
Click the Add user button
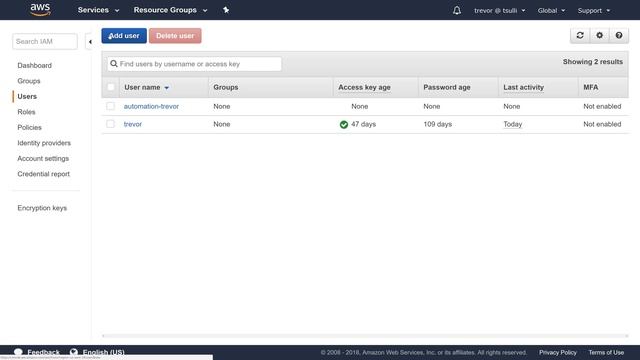pos(124,36)
